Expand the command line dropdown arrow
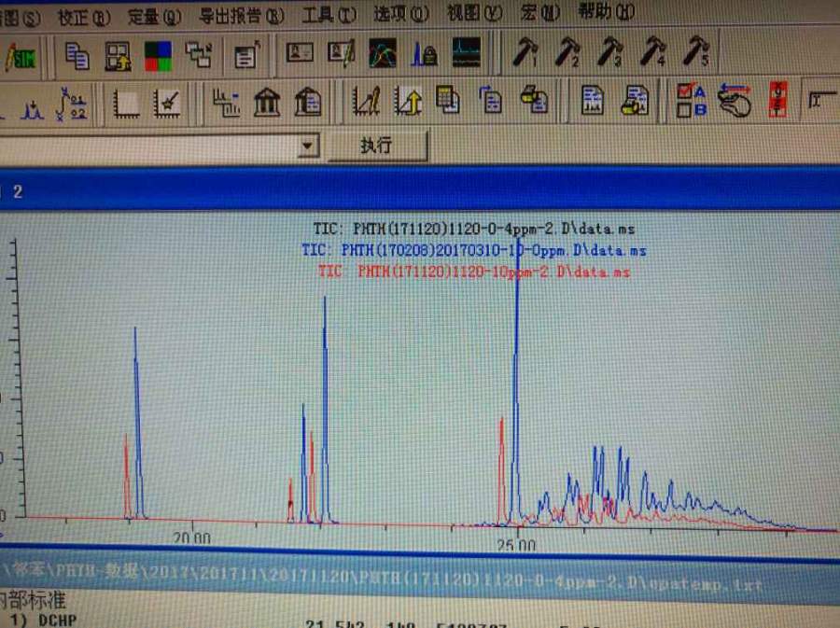This screenshot has height=628, width=840. click(x=307, y=146)
